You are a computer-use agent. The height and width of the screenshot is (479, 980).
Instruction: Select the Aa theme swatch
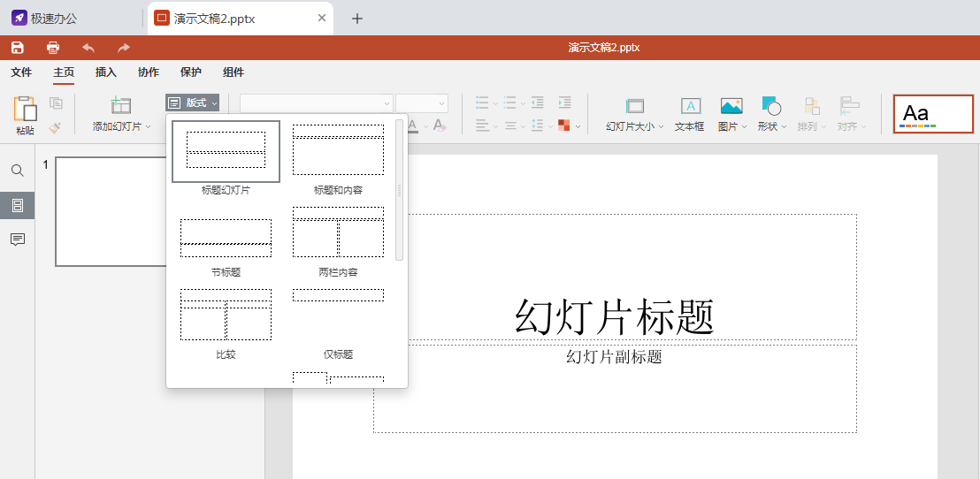pyautogui.click(x=934, y=114)
